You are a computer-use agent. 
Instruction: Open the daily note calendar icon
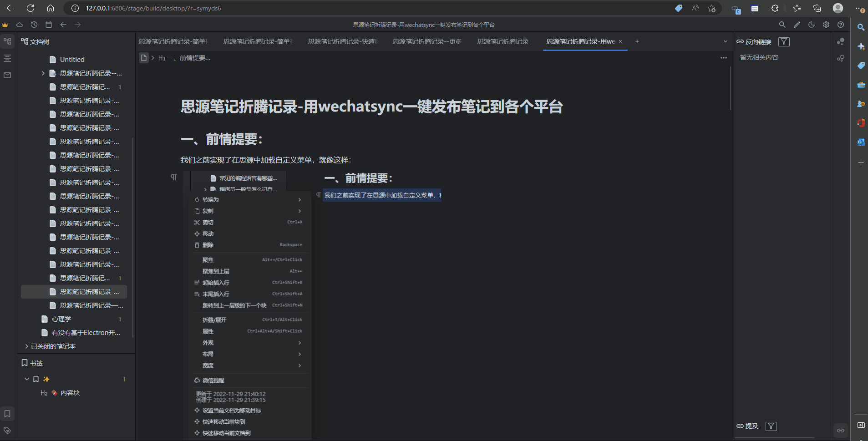click(50, 25)
